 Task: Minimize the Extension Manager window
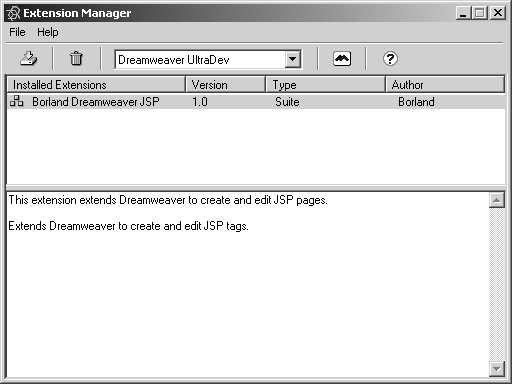[463, 13]
